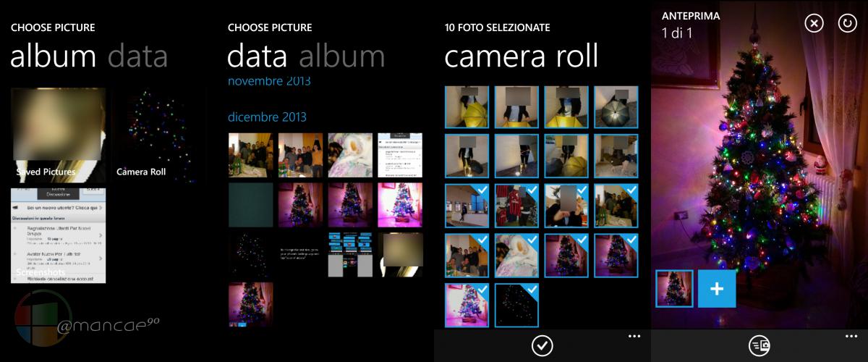Select the dicembre 2013 date header
868x362 pixels.
(267, 117)
